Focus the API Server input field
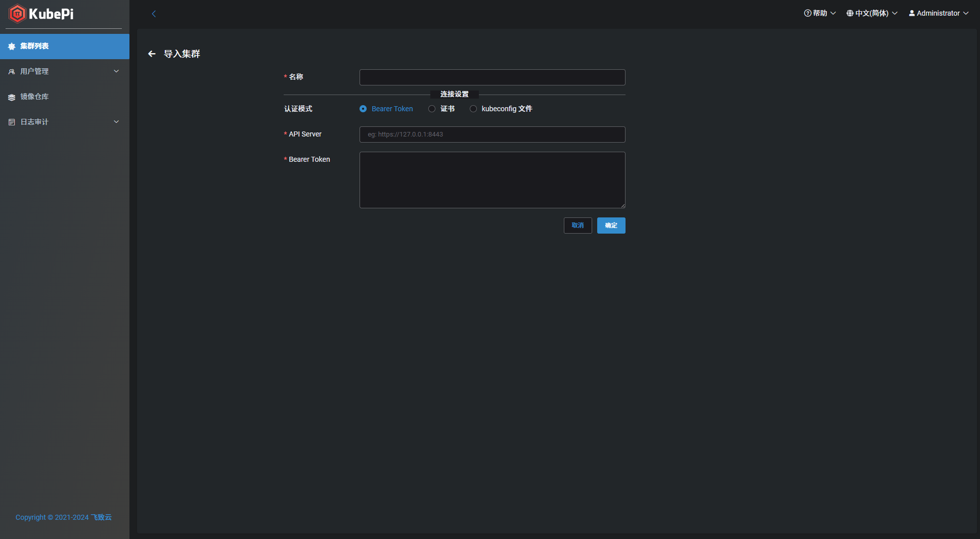This screenshot has width=980, height=539. coord(493,134)
